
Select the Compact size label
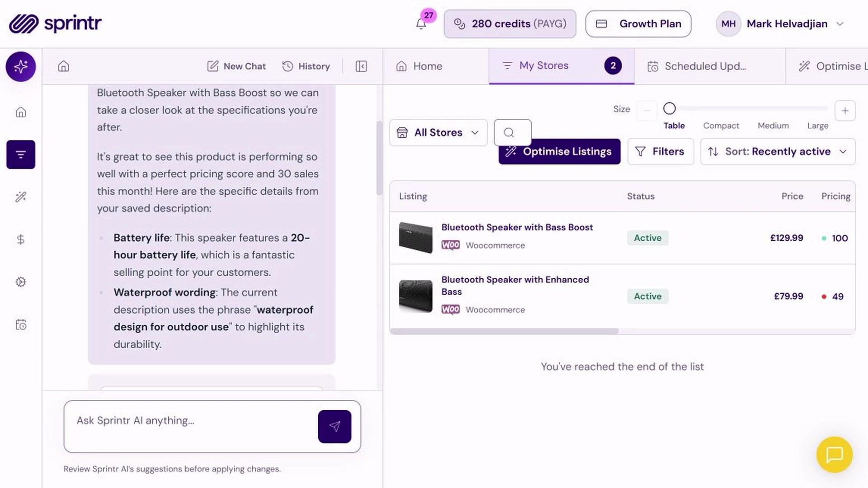click(x=721, y=126)
